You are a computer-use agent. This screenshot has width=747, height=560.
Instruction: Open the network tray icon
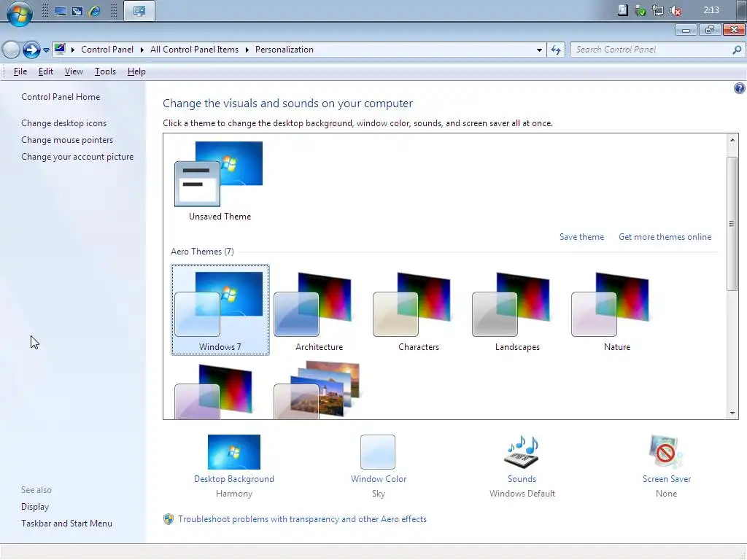click(658, 10)
